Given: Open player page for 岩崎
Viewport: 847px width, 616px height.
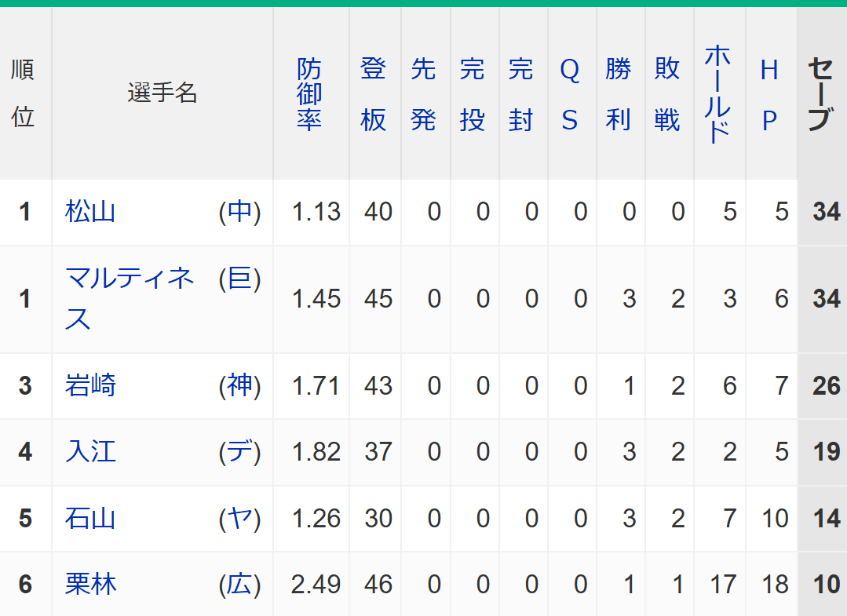Looking at the screenshot, I should [90, 385].
